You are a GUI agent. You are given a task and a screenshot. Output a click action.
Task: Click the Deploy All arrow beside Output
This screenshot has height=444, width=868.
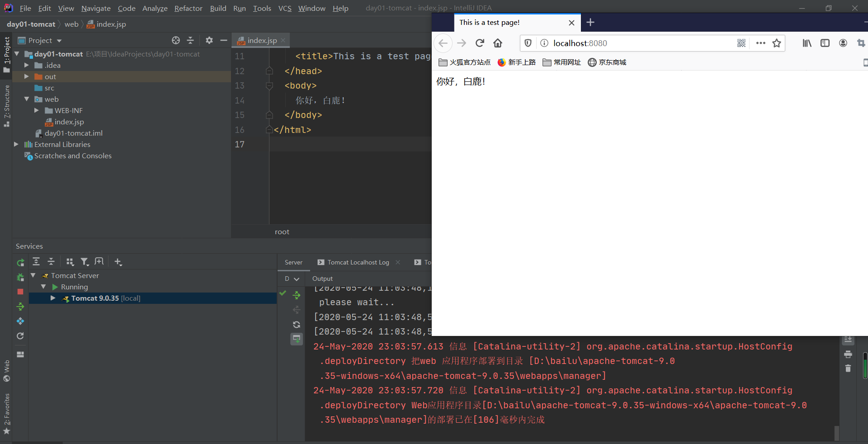(297, 295)
